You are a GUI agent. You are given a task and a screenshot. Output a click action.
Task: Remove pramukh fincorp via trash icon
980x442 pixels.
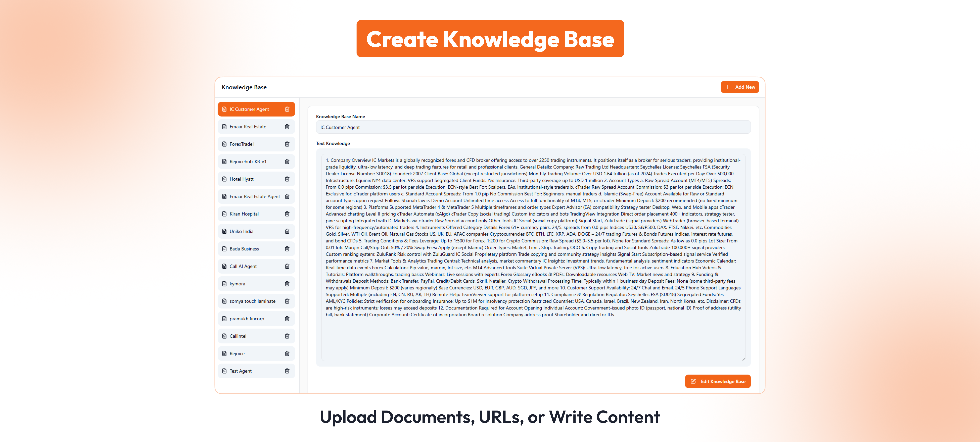(x=287, y=319)
